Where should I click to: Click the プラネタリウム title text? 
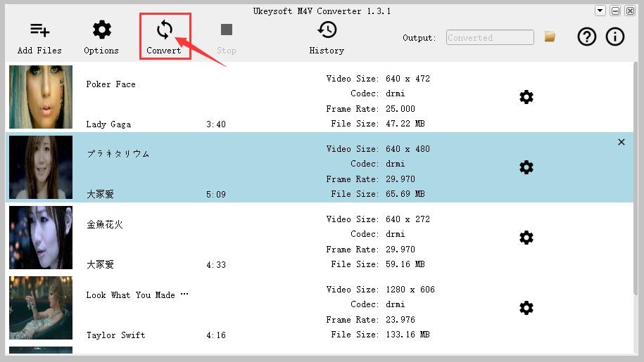(x=118, y=154)
